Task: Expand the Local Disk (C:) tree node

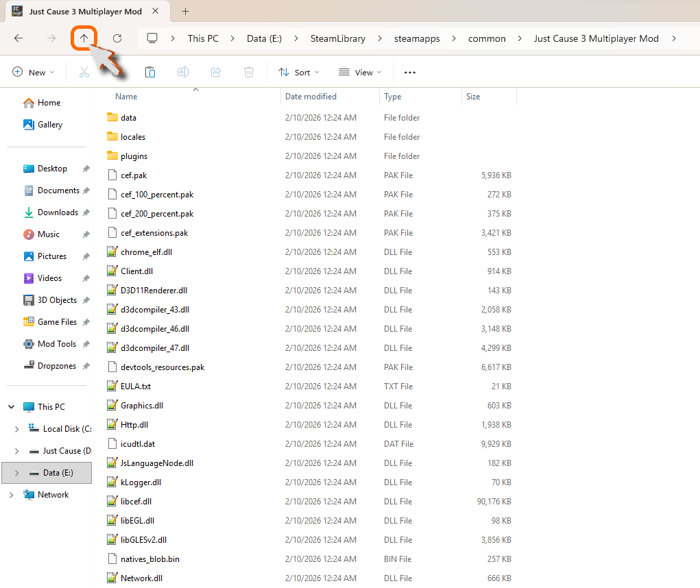Action: coord(17,429)
